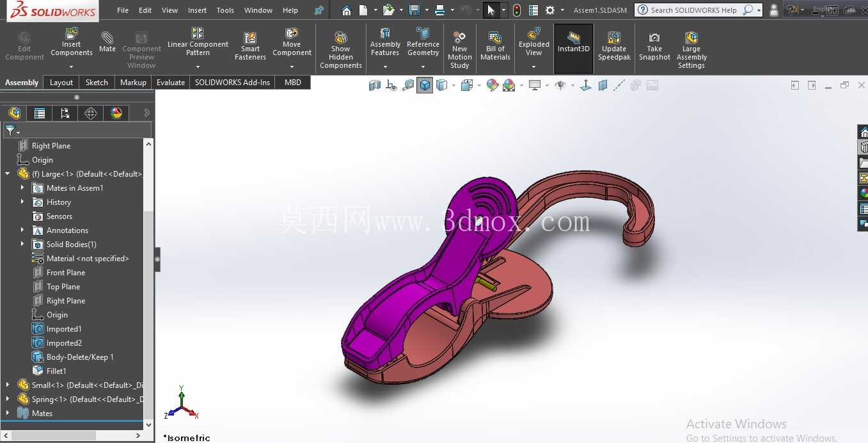
Task: Open the DimXpertManager tab
Action: coord(91,113)
